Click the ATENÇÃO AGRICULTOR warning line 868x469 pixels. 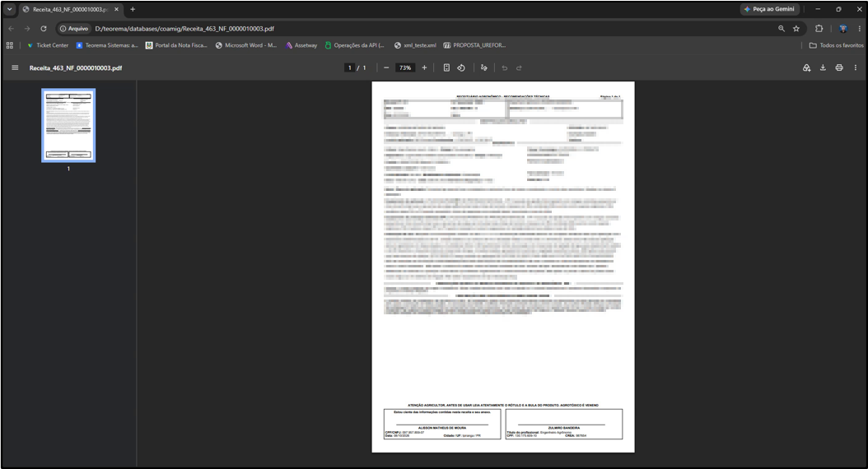[503, 405]
